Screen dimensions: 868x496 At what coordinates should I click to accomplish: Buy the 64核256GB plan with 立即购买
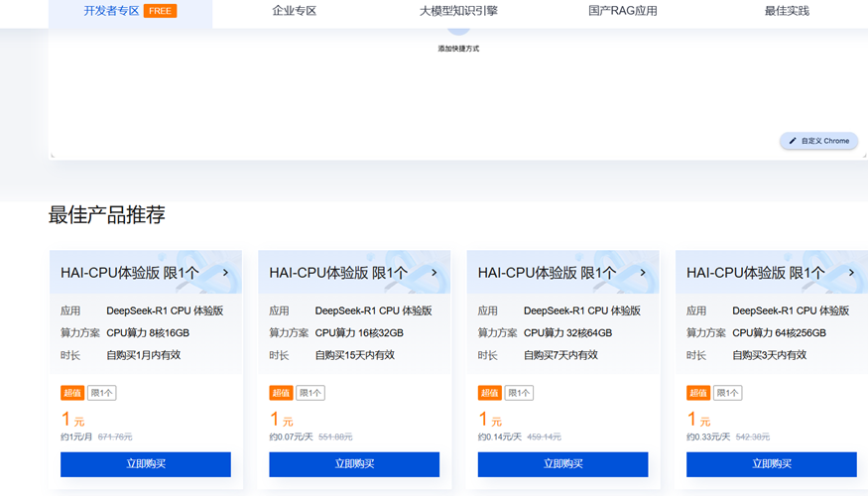coord(772,464)
